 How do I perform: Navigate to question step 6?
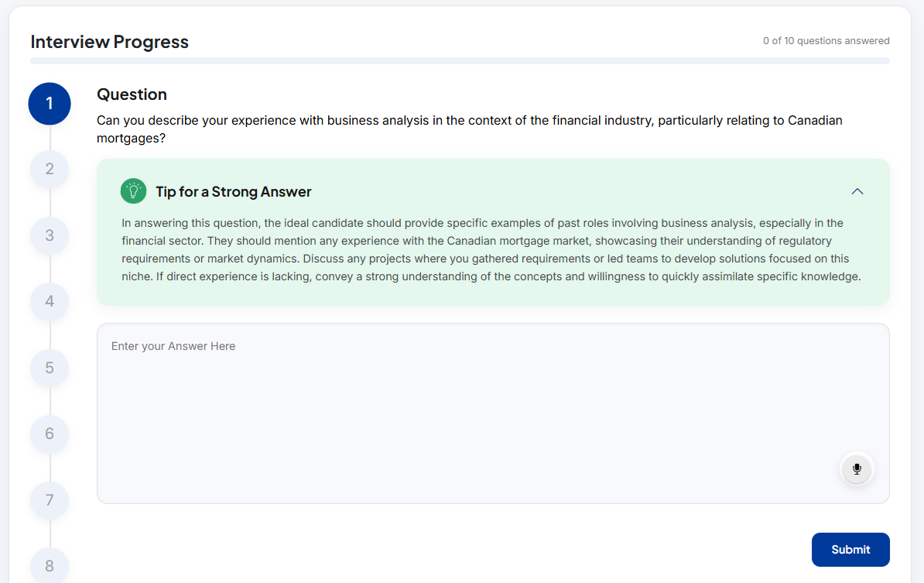coord(50,434)
